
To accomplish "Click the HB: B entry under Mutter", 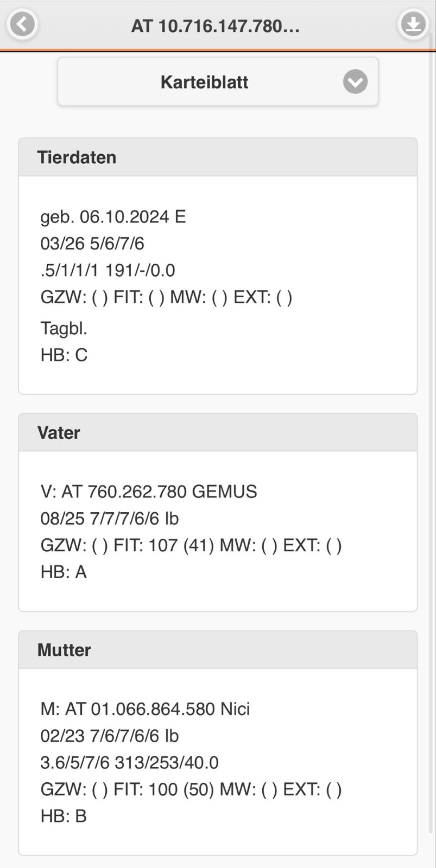I will tap(64, 816).
